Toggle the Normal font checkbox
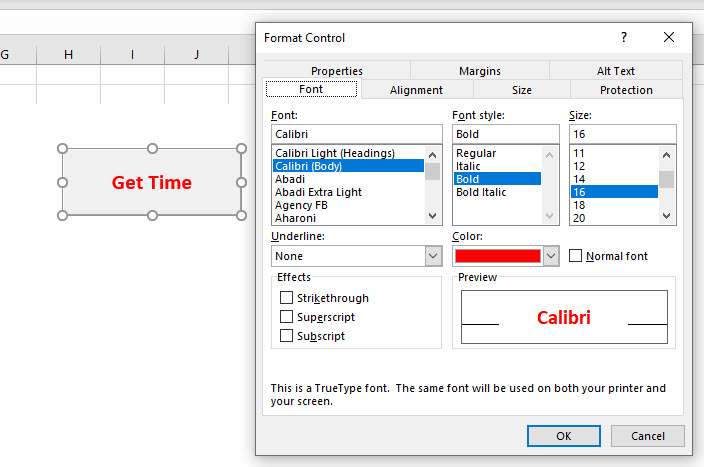The height and width of the screenshot is (467, 704). pyautogui.click(x=576, y=256)
